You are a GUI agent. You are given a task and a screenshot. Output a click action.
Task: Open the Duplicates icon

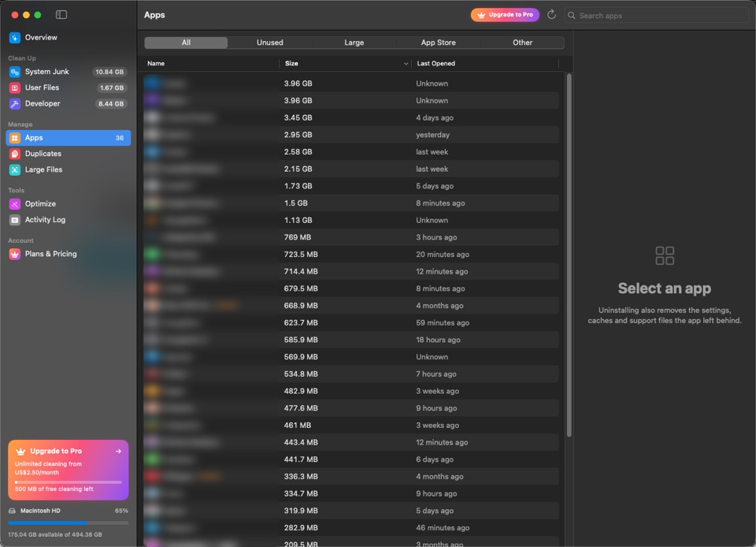click(15, 154)
